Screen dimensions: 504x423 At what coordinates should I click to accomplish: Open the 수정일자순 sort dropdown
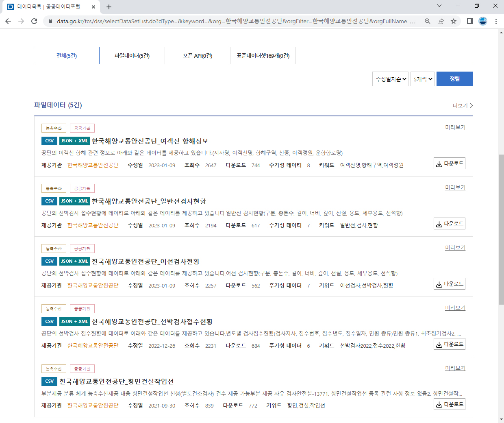point(390,79)
